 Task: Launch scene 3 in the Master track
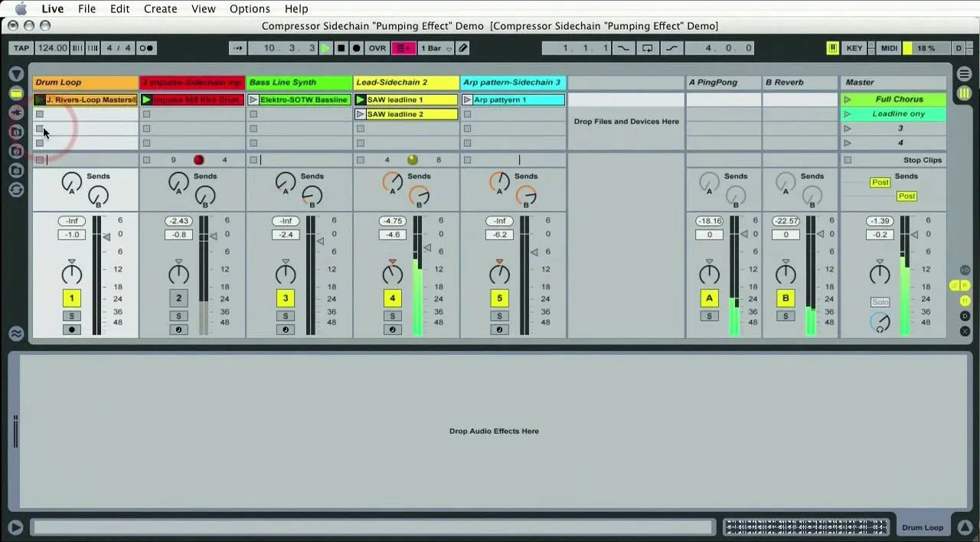[x=848, y=129]
